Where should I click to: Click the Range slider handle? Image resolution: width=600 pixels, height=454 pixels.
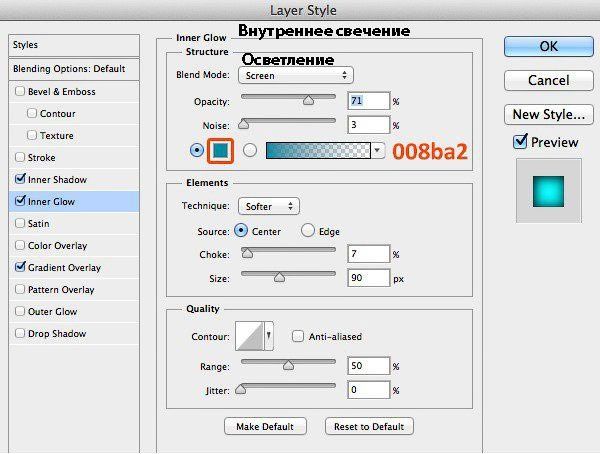[x=288, y=365]
